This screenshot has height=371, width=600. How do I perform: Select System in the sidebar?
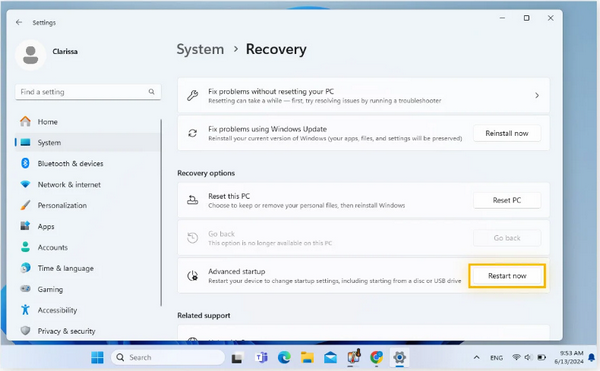pos(88,142)
